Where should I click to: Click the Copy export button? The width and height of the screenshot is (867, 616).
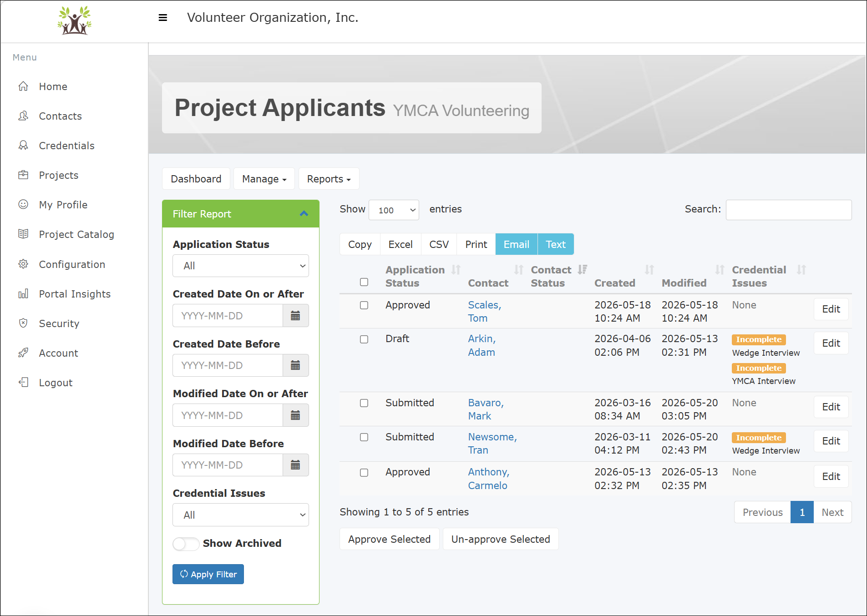click(x=360, y=244)
